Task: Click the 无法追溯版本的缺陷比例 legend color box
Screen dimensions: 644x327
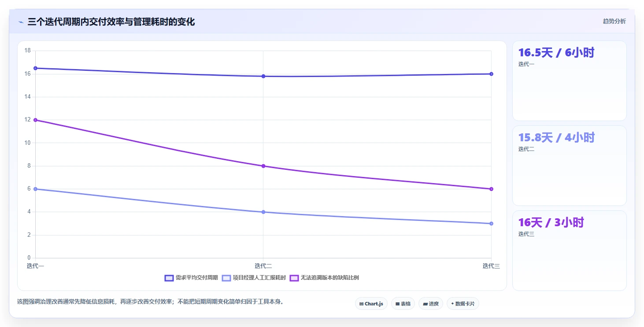Action: tap(294, 278)
